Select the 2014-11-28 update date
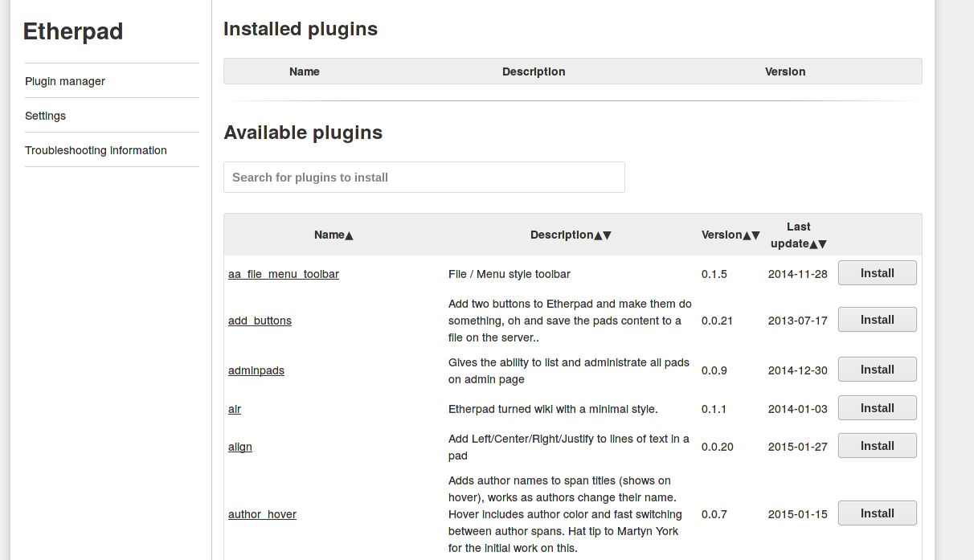Screen dimensions: 974x560 tap(798, 274)
